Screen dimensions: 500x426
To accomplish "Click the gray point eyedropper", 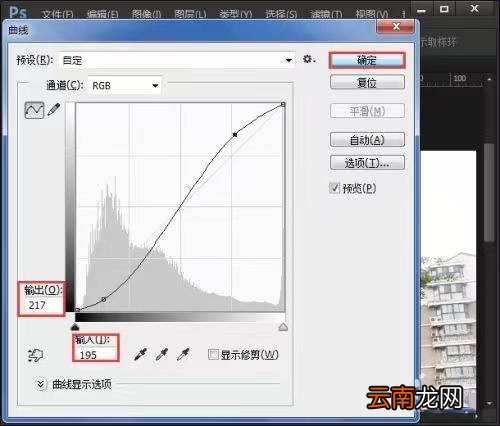I will 162,354.
